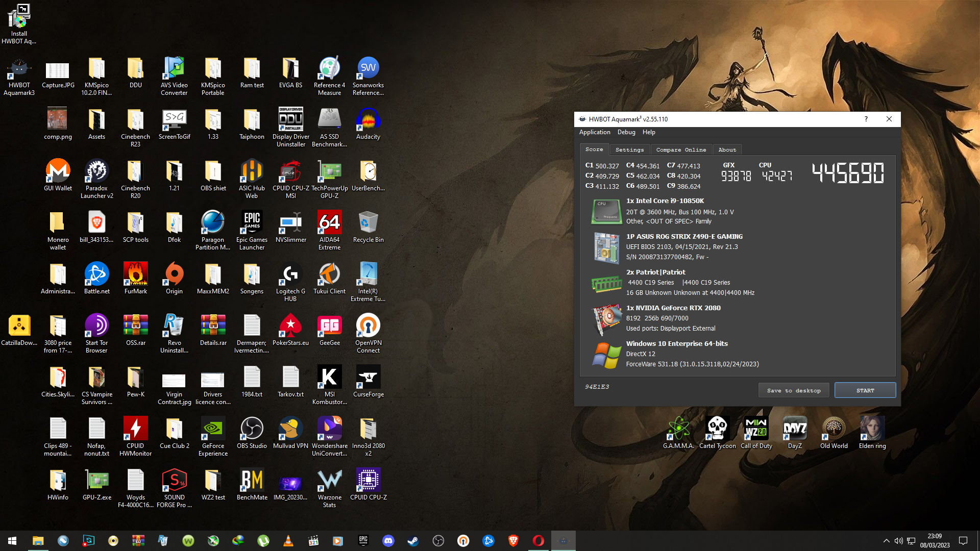This screenshot has height=551, width=980.
Task: Click the C1 500.327 result value
Action: pos(607,166)
